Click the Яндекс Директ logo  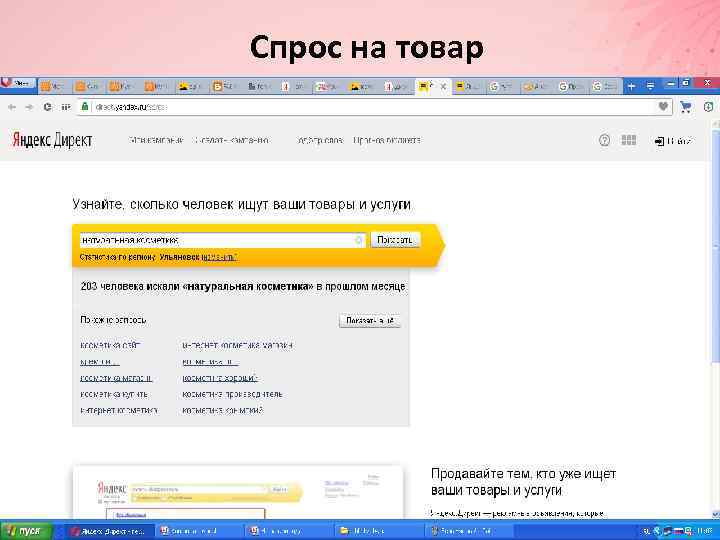tap(52, 140)
